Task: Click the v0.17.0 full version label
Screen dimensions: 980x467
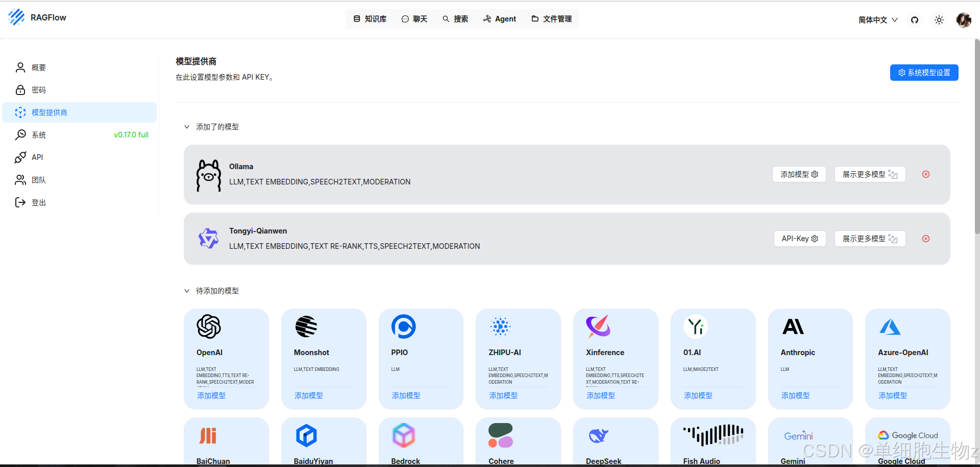Action: coord(131,135)
